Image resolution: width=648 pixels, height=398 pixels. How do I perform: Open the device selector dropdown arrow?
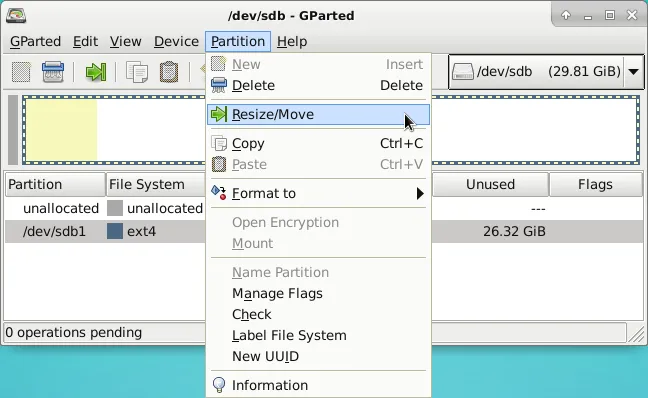pyautogui.click(x=633, y=71)
